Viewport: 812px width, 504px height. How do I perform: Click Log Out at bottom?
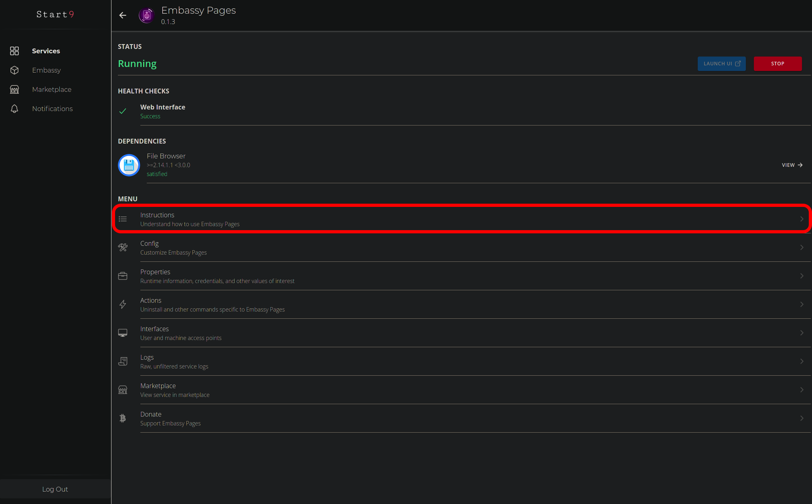(55, 489)
